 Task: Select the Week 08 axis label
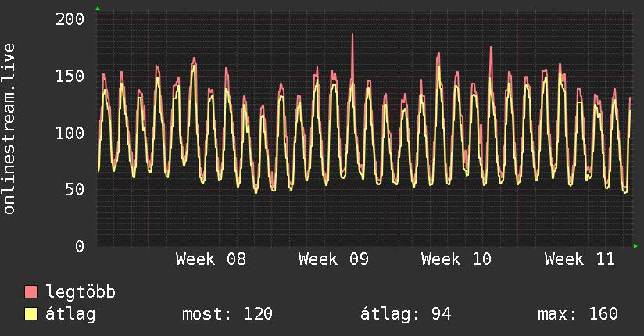(211, 259)
